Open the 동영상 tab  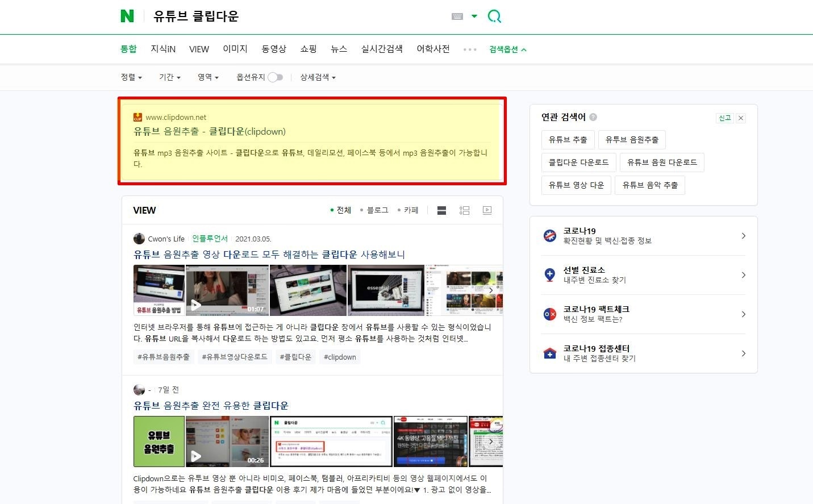[x=274, y=49]
